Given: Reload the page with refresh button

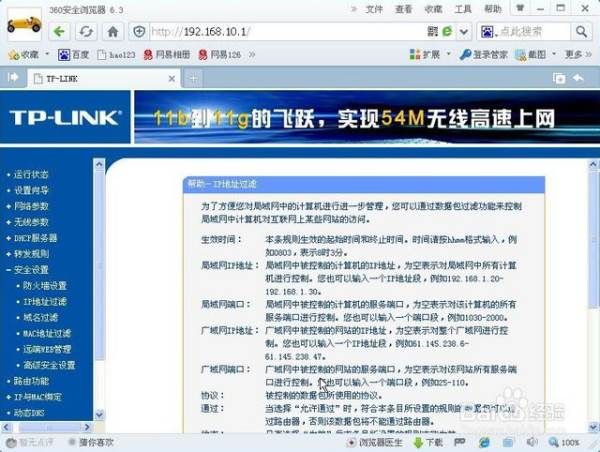Looking at the screenshot, I should [x=86, y=32].
